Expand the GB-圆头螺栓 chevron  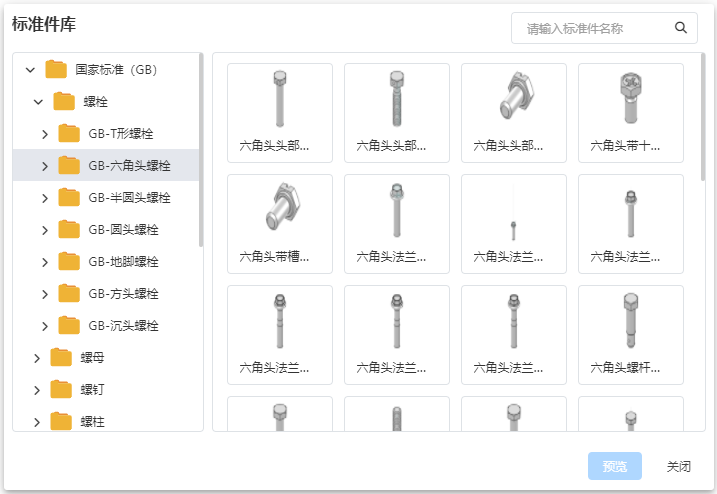[44, 230]
